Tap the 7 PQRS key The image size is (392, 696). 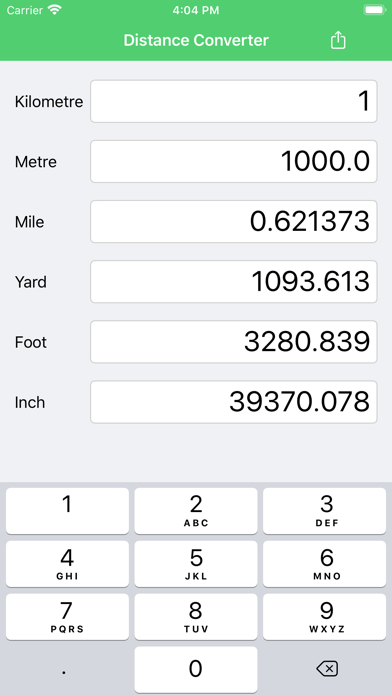[67, 617]
